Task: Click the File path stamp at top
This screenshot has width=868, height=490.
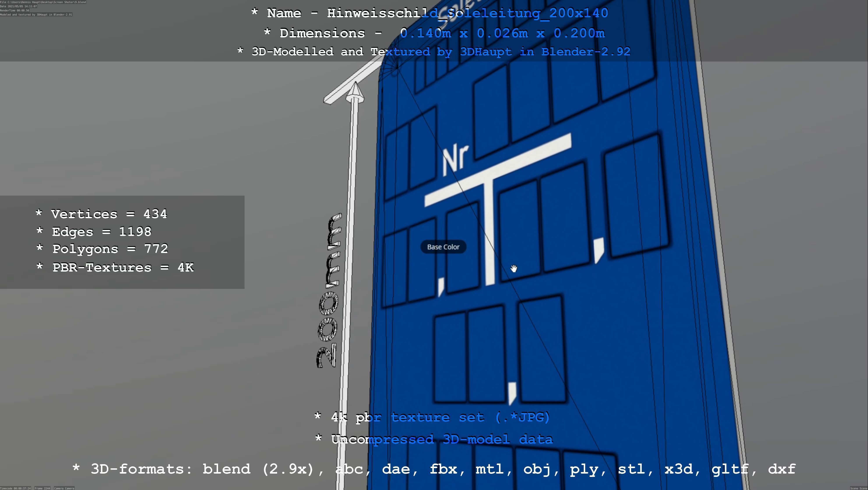Action: coord(43,2)
